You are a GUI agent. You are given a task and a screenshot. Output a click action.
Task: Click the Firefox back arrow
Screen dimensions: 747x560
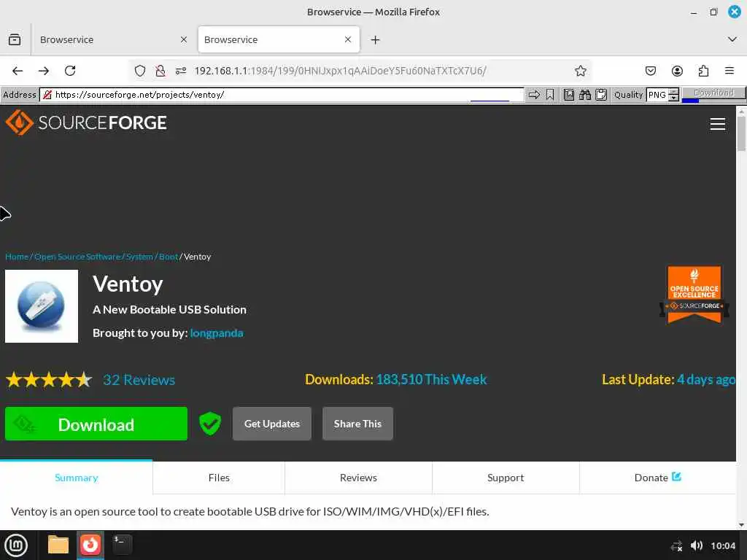tap(18, 71)
